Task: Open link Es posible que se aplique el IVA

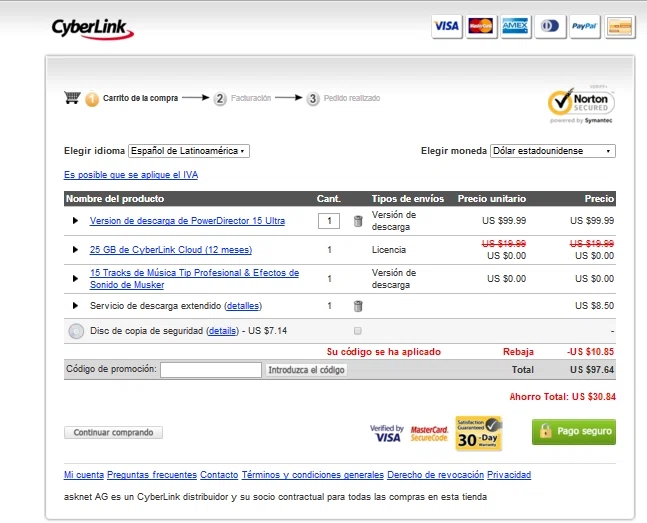Action: pyautogui.click(x=131, y=175)
